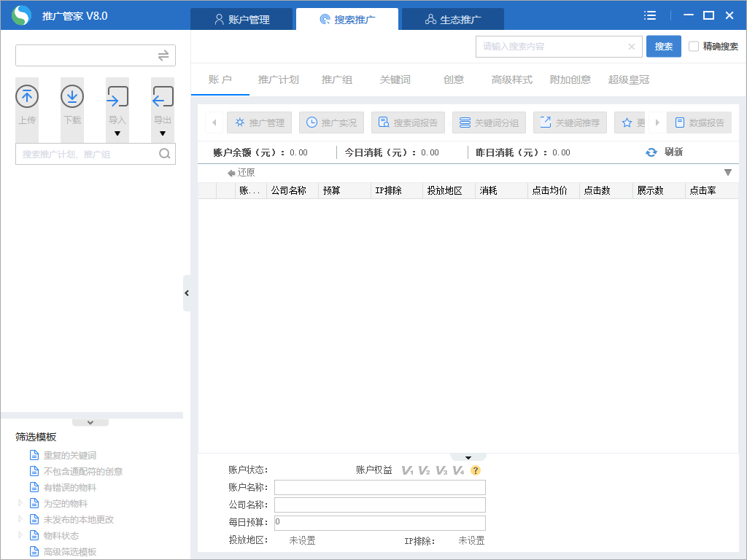Collapse the left sidebar panel

pyautogui.click(x=187, y=293)
